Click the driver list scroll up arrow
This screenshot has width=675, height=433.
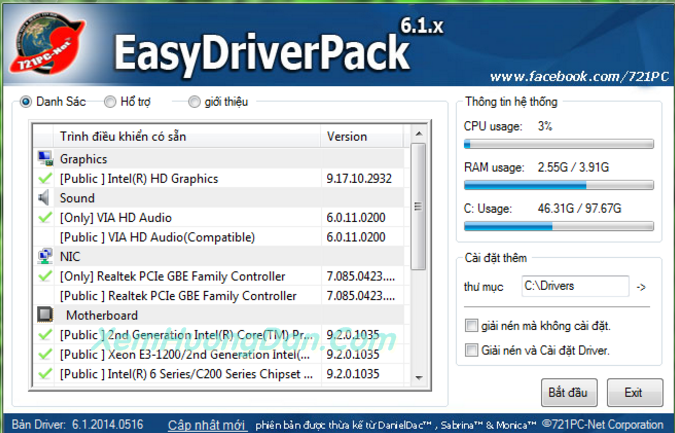pos(418,134)
